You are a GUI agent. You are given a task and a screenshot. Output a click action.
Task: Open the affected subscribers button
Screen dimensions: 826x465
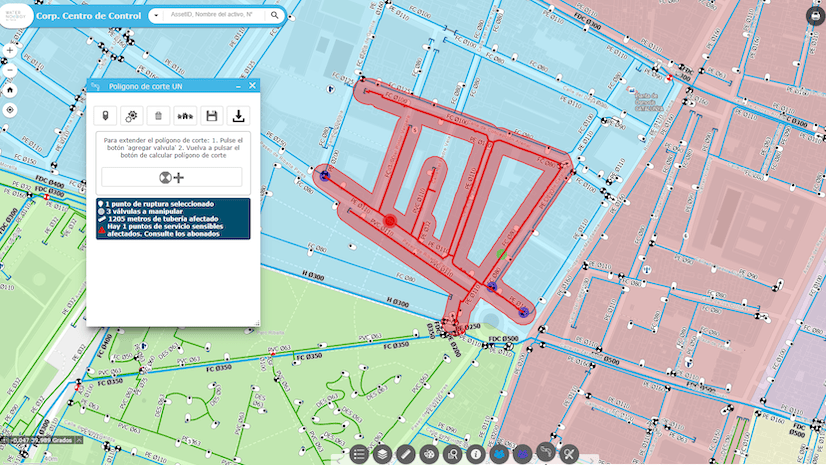[185, 116]
